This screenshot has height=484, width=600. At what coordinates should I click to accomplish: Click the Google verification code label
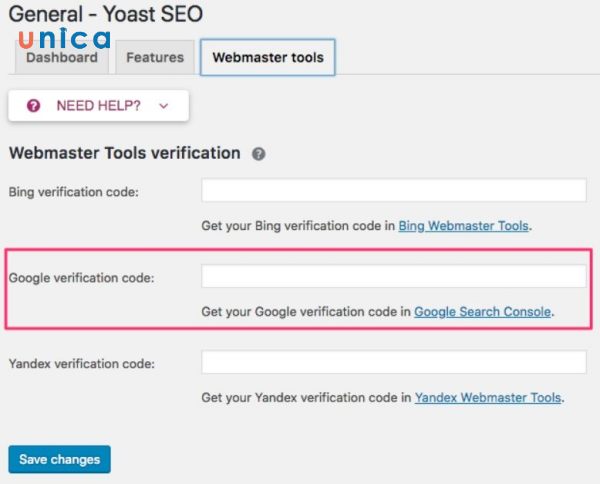click(81, 278)
